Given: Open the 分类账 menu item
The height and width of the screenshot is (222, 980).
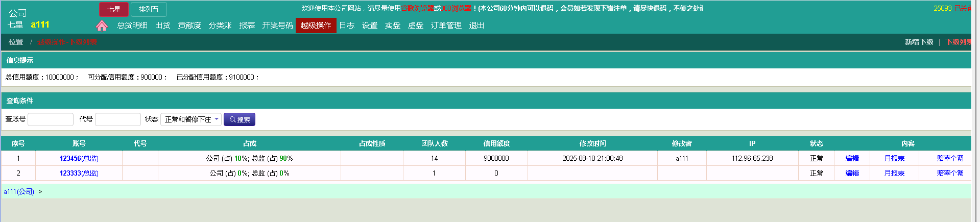Looking at the screenshot, I should pyautogui.click(x=220, y=26).
